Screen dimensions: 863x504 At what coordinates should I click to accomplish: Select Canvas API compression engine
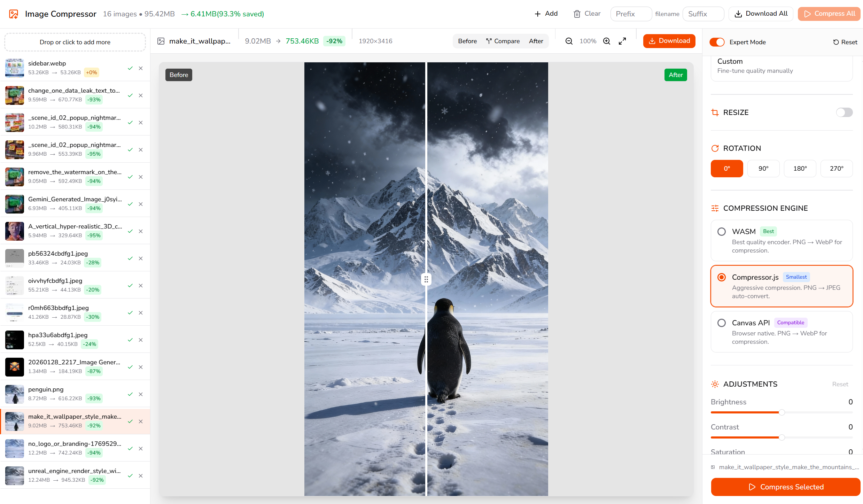tap(782, 332)
